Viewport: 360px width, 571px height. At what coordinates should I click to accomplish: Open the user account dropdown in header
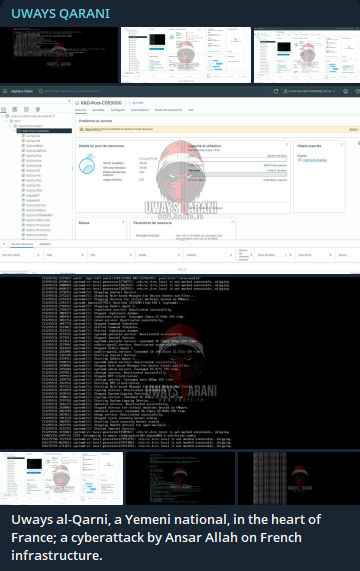tap(309, 91)
